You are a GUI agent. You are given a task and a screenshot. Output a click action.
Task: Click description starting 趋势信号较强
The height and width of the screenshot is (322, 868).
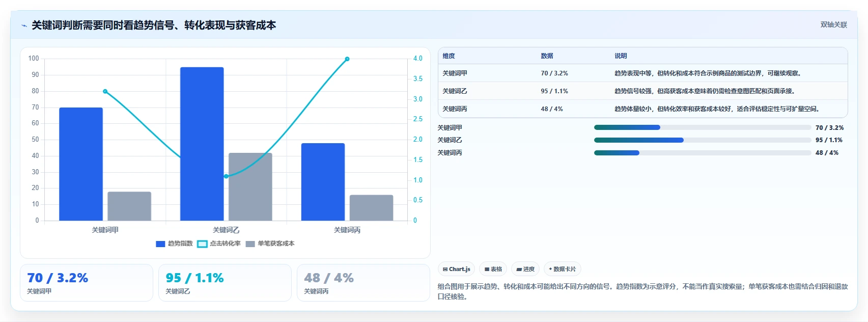coord(706,91)
